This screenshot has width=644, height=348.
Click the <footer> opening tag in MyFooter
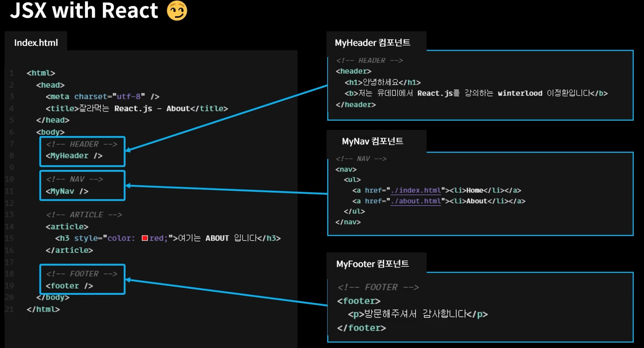359,301
